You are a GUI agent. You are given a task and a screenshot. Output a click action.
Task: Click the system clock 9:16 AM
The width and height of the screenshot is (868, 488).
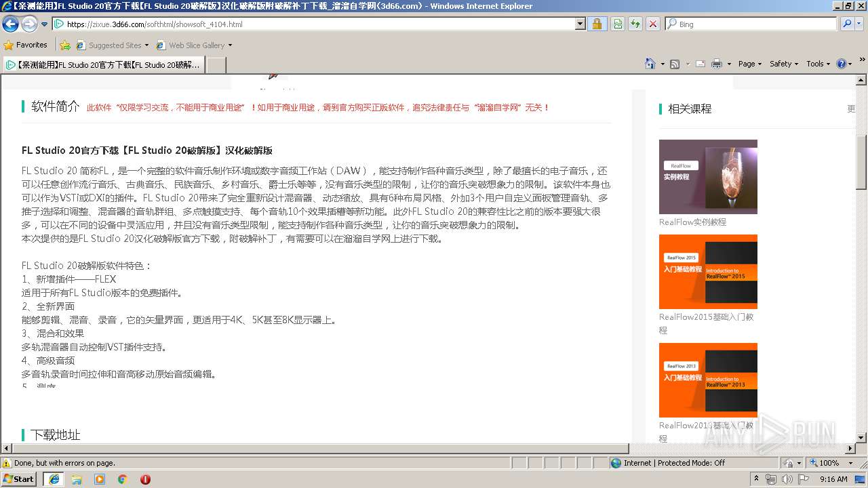pos(833,479)
